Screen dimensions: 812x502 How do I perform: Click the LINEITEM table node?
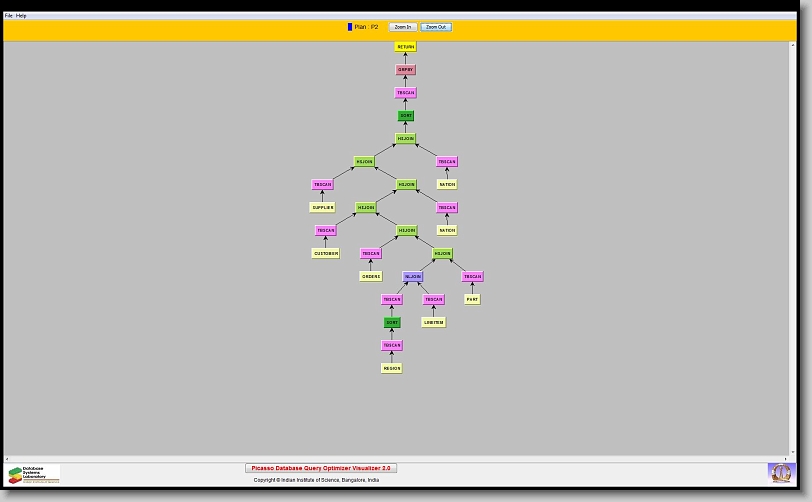[x=433, y=323]
